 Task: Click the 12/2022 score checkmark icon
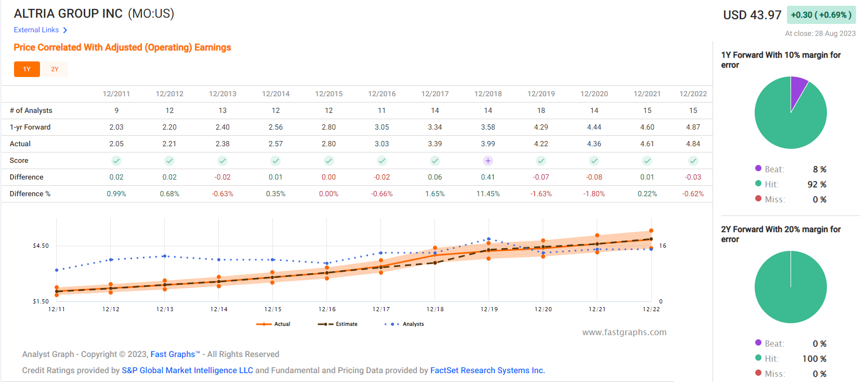[x=693, y=161]
